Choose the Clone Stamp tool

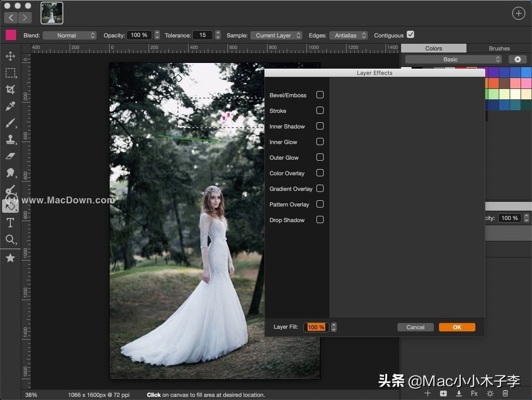[x=10, y=139]
